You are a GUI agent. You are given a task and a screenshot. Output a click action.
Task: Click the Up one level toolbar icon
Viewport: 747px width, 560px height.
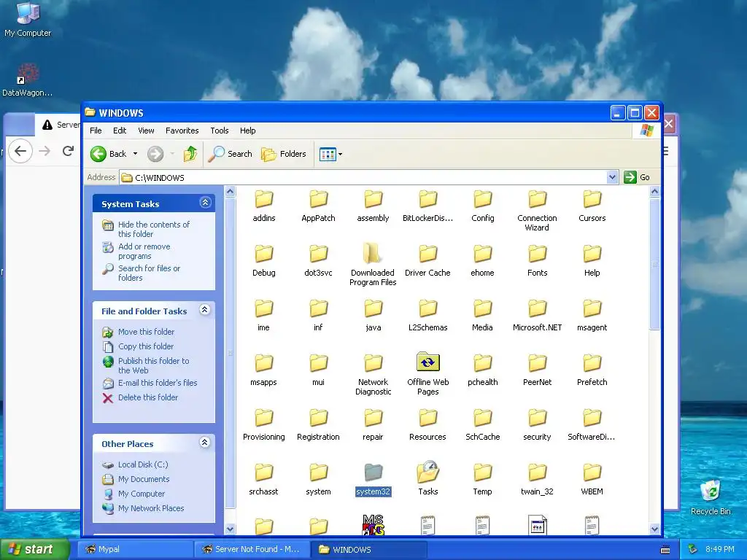click(x=190, y=154)
